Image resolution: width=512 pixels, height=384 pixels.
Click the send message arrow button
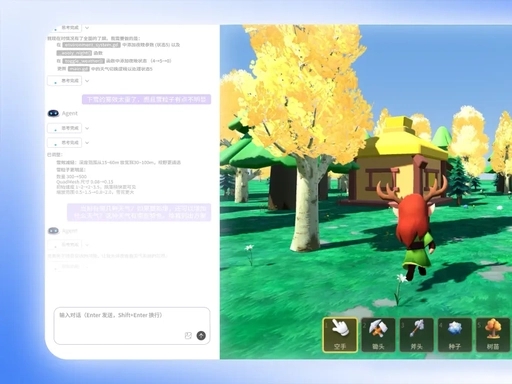click(201, 335)
